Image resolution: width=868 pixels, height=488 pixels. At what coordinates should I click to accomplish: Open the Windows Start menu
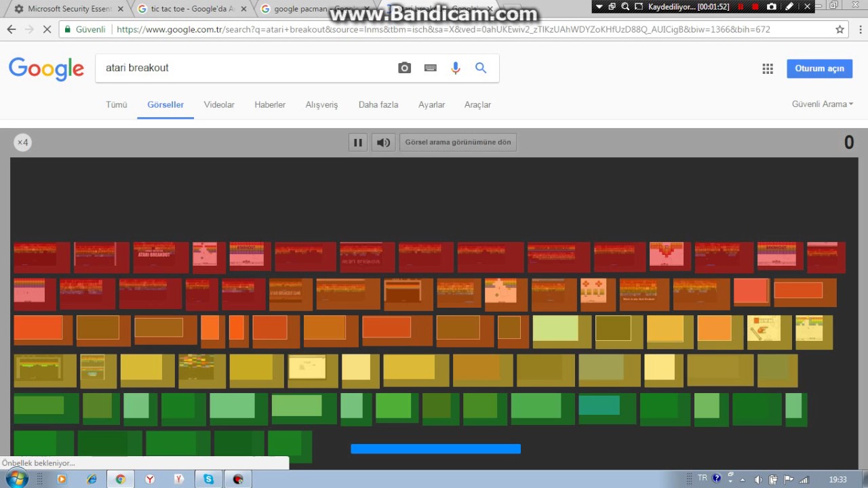(16, 479)
